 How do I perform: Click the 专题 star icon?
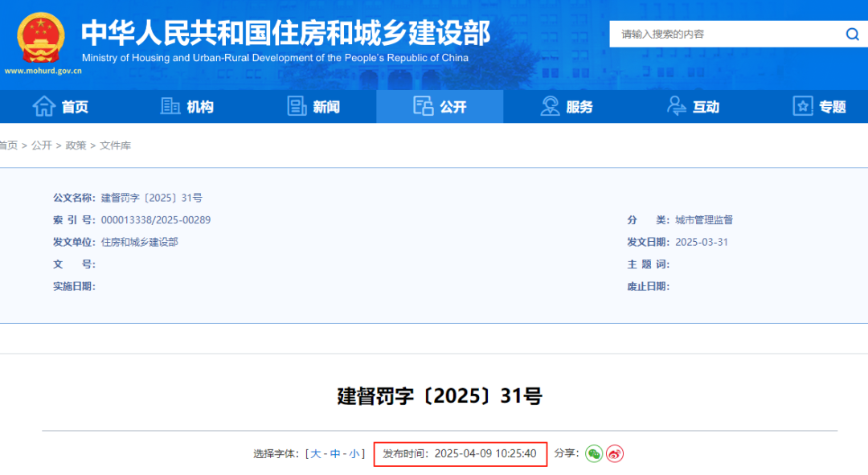click(x=803, y=106)
